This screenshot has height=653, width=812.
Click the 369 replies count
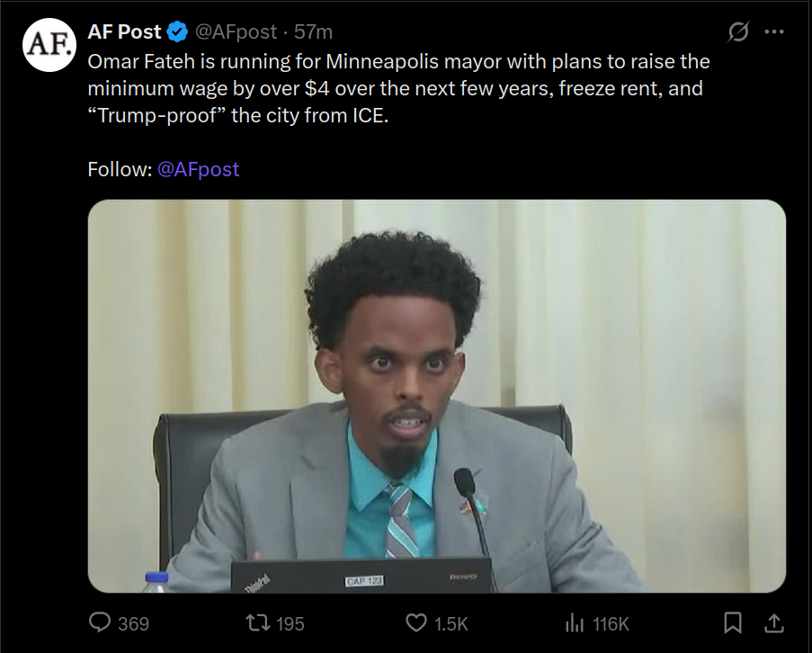point(133,623)
